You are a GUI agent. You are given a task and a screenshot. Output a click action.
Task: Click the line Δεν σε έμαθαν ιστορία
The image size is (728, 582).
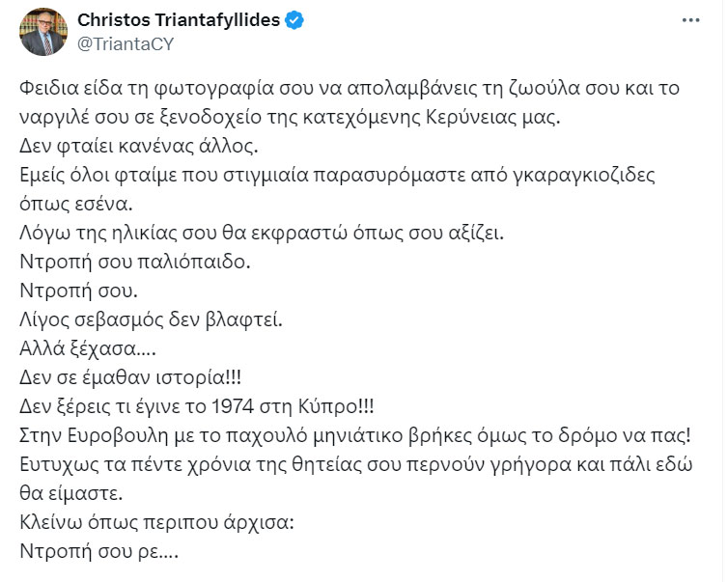tap(130, 377)
